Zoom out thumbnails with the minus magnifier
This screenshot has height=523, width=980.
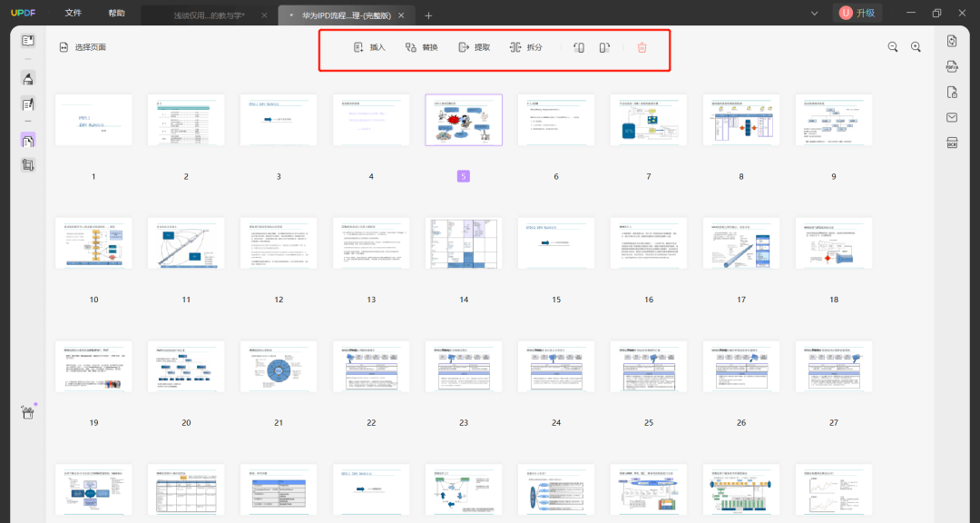point(893,47)
